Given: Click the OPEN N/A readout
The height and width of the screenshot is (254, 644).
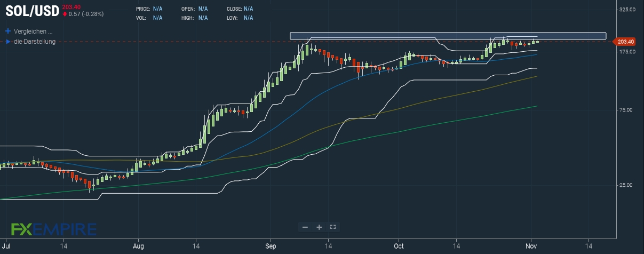Looking at the screenshot, I should point(195,9).
